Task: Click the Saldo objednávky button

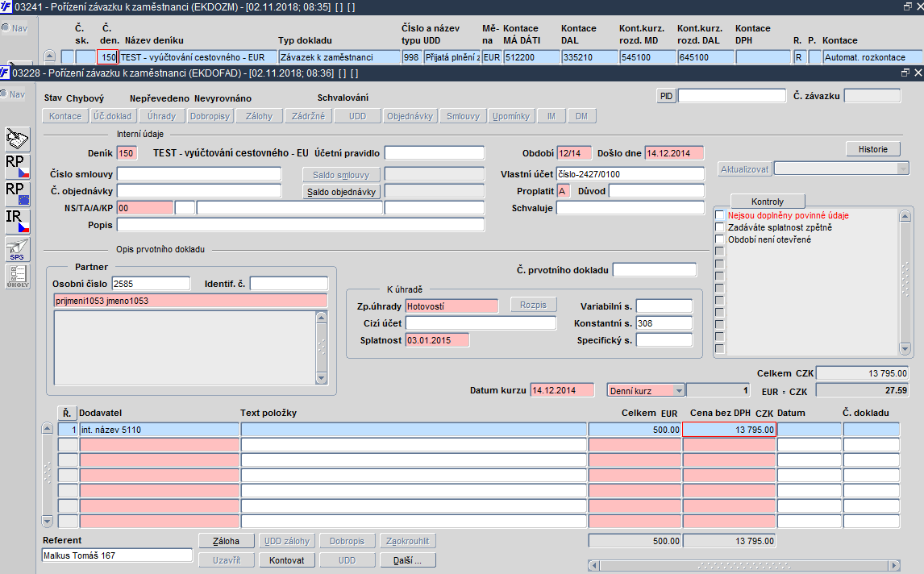Action: (342, 192)
